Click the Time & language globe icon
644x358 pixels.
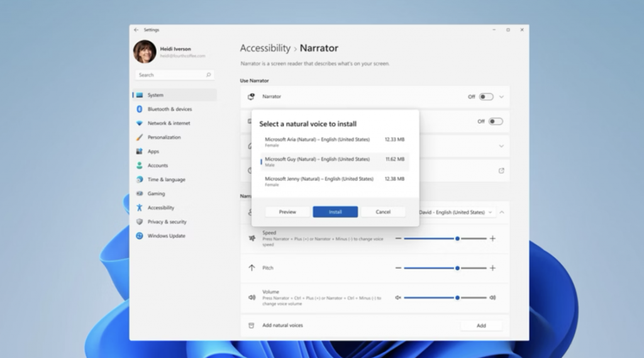coord(140,179)
